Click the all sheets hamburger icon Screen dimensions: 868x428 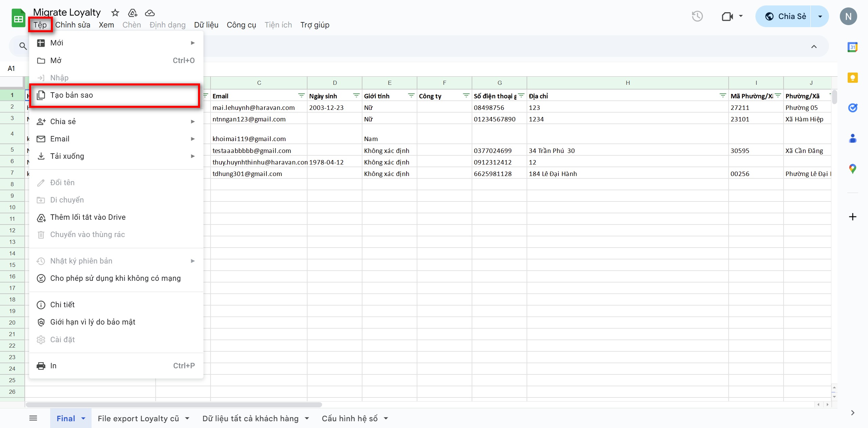click(x=33, y=418)
